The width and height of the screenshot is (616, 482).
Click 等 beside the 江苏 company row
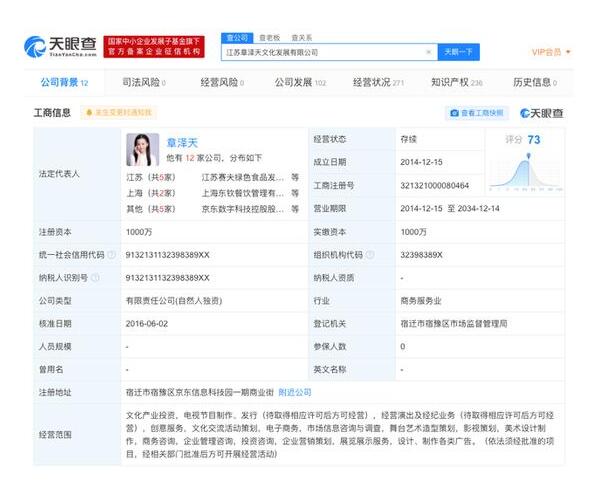click(295, 178)
